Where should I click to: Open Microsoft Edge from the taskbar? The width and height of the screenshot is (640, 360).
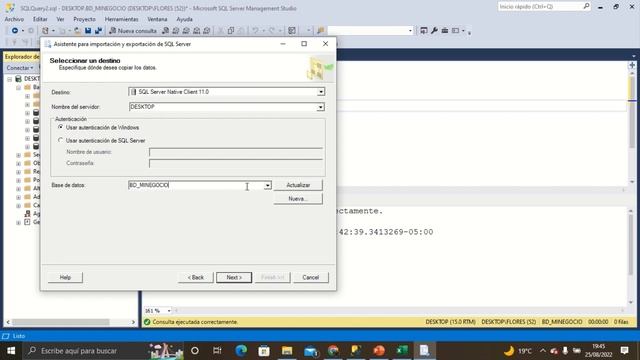pos(241,351)
